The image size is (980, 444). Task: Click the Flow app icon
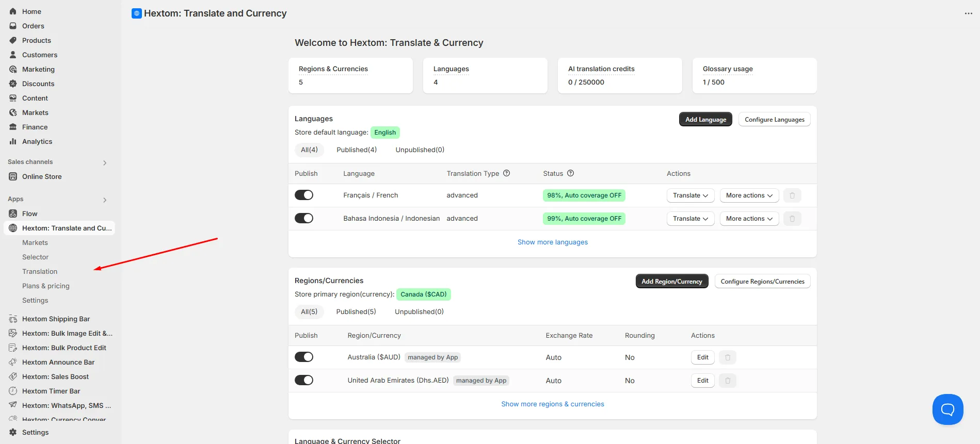[x=13, y=213]
